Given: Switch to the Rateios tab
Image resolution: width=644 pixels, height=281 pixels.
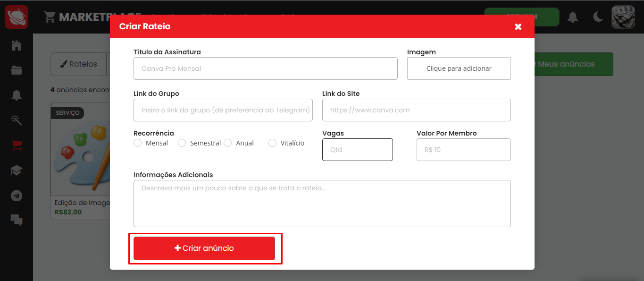Looking at the screenshot, I should click(x=79, y=64).
